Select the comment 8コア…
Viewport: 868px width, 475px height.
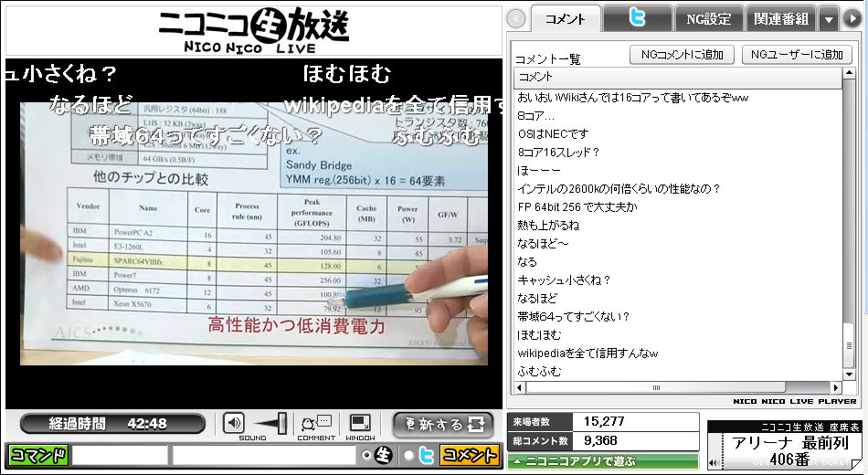click(535, 116)
